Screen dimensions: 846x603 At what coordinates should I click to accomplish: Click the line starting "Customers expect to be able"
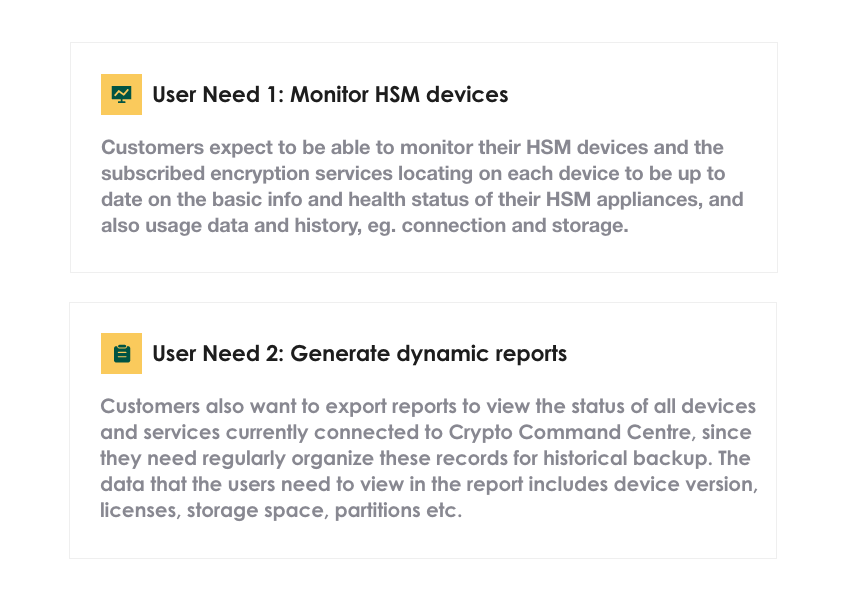coord(412,147)
